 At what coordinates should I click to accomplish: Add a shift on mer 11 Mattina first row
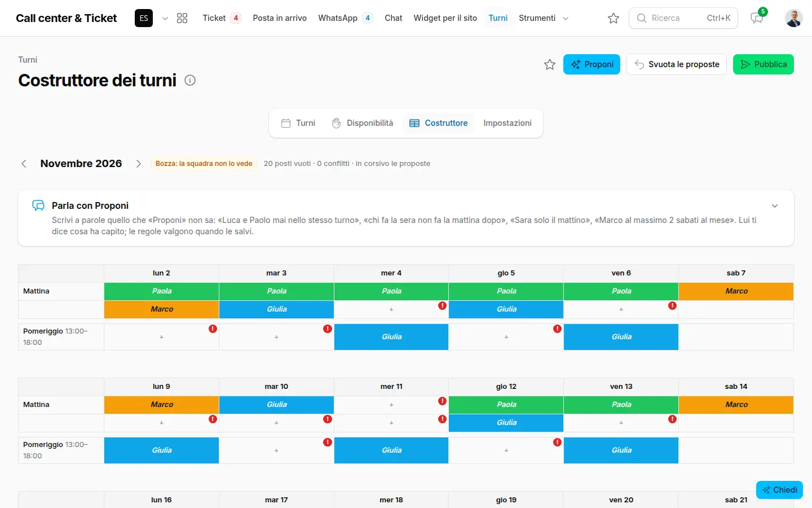391,405
